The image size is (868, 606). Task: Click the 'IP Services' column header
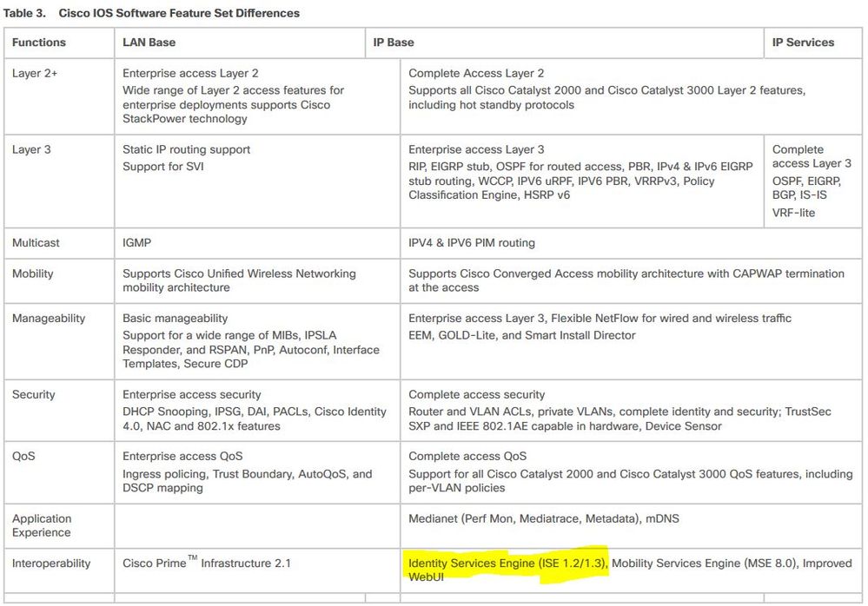click(803, 42)
